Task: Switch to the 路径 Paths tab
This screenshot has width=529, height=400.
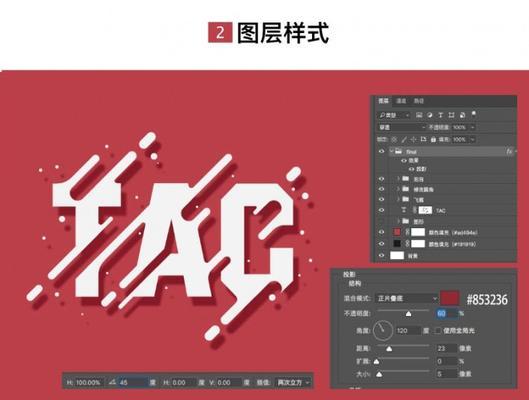Action: 419,101
